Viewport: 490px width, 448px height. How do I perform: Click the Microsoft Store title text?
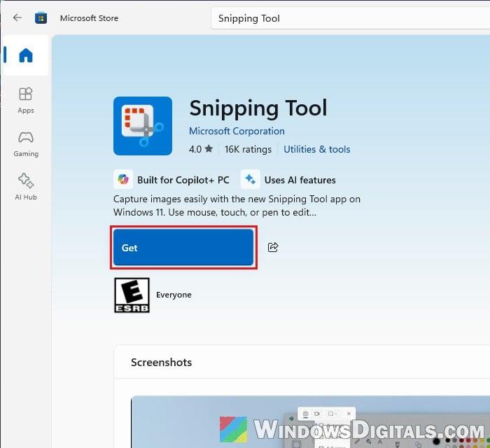[x=89, y=18]
